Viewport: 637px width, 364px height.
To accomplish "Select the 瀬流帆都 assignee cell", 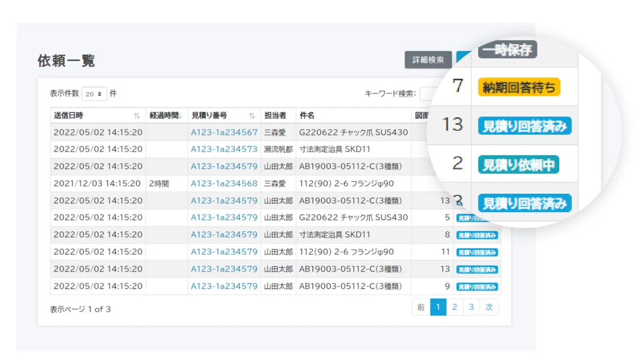I will [278, 149].
